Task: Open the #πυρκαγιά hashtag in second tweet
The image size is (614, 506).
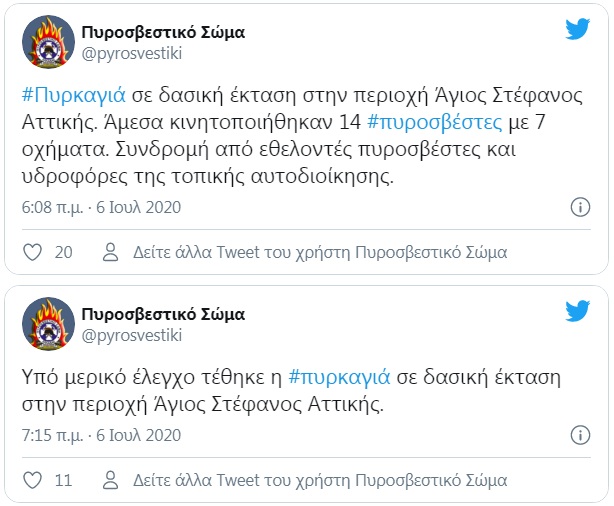Action: coord(339,377)
